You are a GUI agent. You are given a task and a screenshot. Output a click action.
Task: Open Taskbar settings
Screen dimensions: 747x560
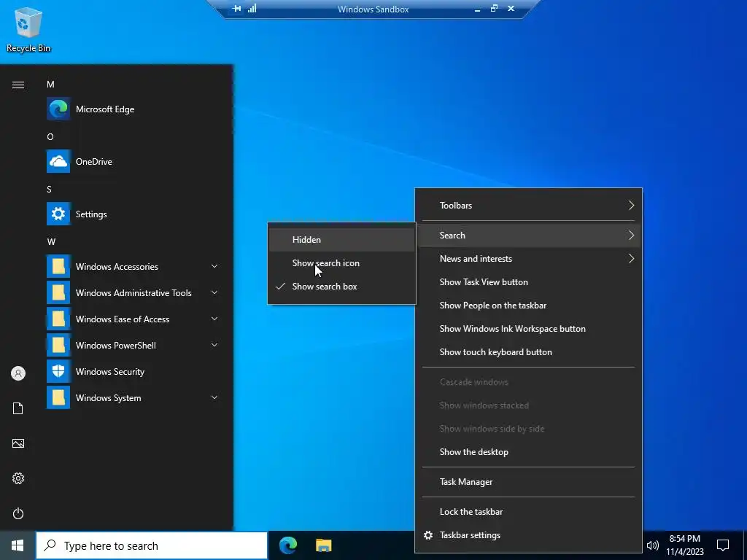[x=528, y=534]
